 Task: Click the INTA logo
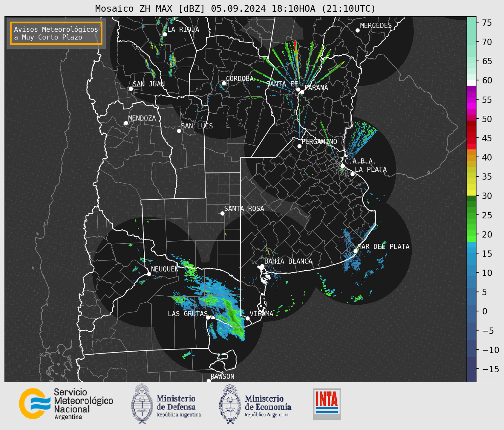click(327, 404)
